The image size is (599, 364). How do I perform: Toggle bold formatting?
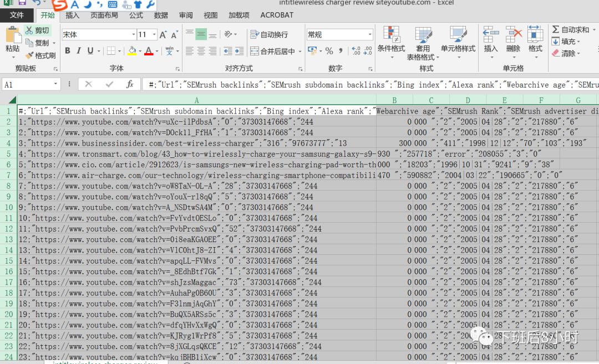point(67,51)
